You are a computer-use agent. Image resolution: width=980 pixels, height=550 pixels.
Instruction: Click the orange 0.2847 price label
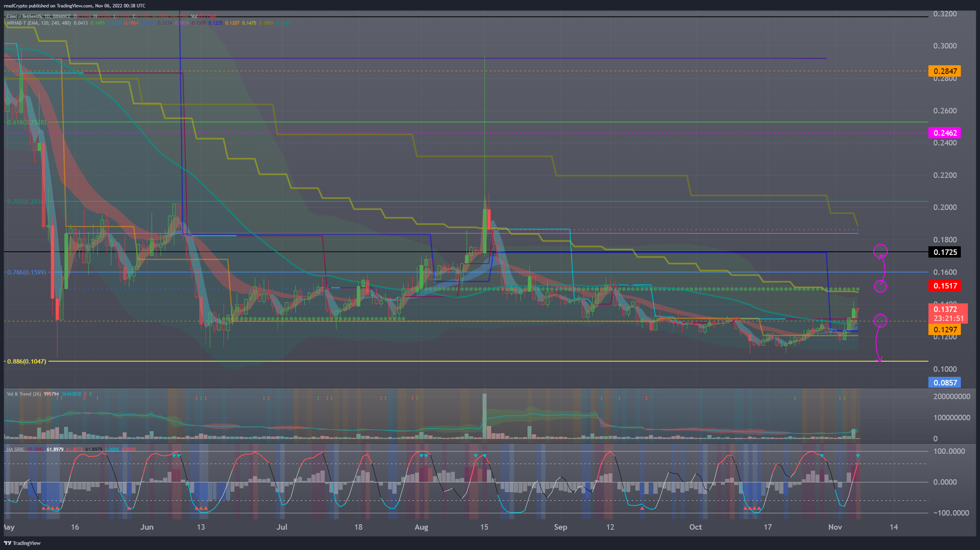click(945, 71)
